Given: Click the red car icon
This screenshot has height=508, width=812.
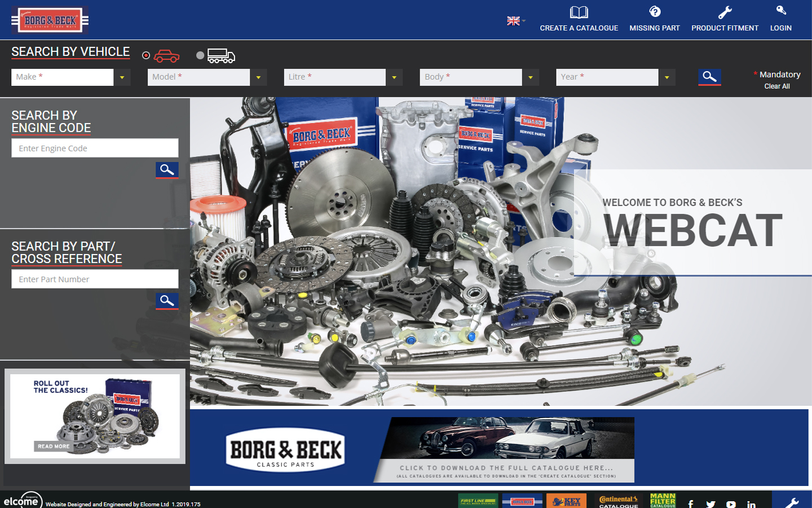Looking at the screenshot, I should pyautogui.click(x=166, y=56).
